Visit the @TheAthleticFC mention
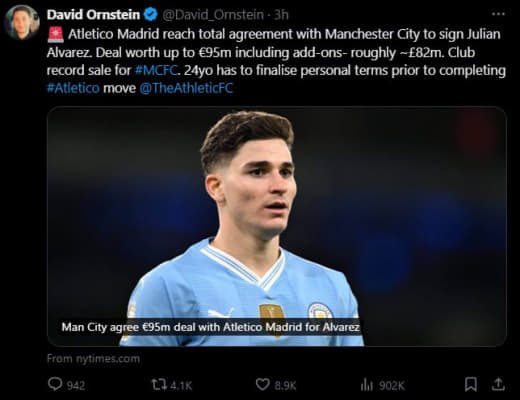 (186, 88)
